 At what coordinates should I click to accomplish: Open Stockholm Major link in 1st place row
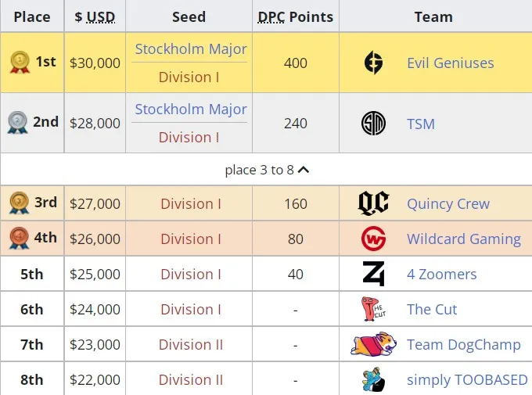(191, 49)
